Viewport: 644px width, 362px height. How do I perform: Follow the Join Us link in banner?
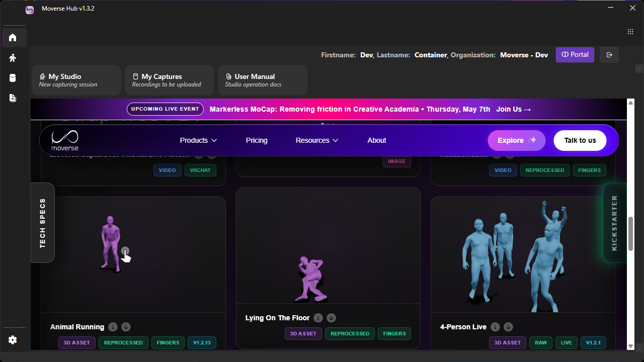(x=513, y=109)
